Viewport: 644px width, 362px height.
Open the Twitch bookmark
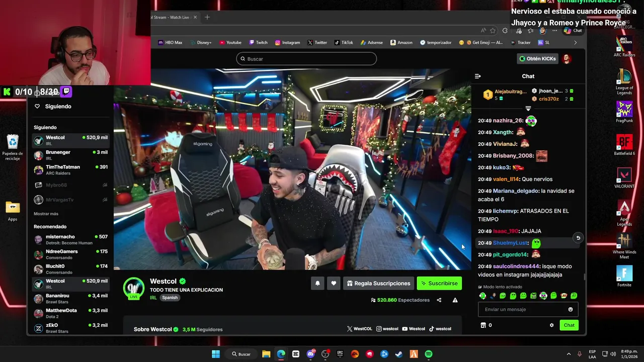[x=258, y=43]
